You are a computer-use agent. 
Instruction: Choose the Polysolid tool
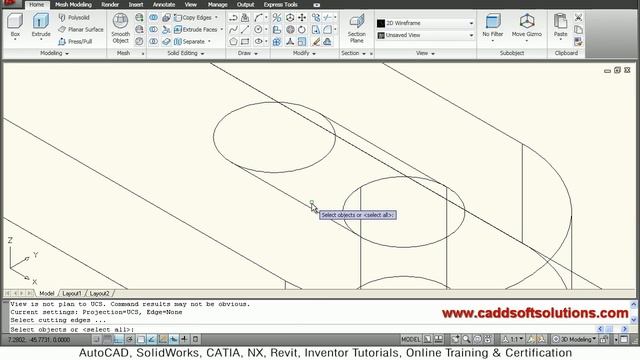74,18
